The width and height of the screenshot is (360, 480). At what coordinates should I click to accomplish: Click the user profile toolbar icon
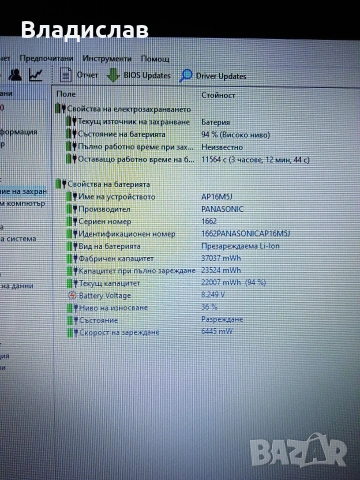pos(15,75)
